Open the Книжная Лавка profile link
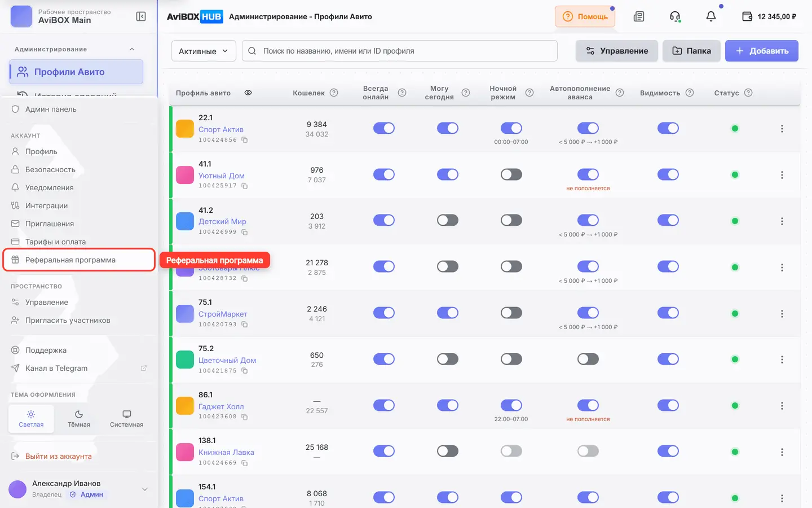Viewport: 812px width, 508px height. (226, 452)
